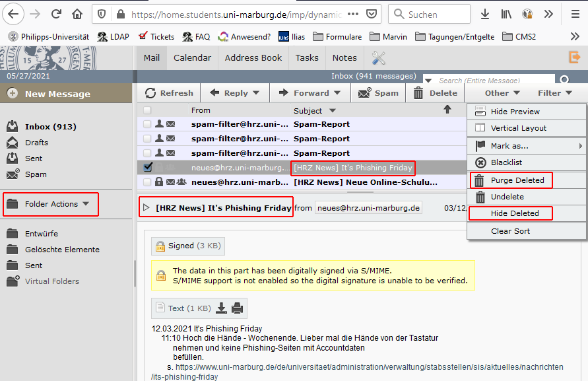Print the Text part printer icon
Screen dimensions: 588x381
pyautogui.click(x=238, y=308)
